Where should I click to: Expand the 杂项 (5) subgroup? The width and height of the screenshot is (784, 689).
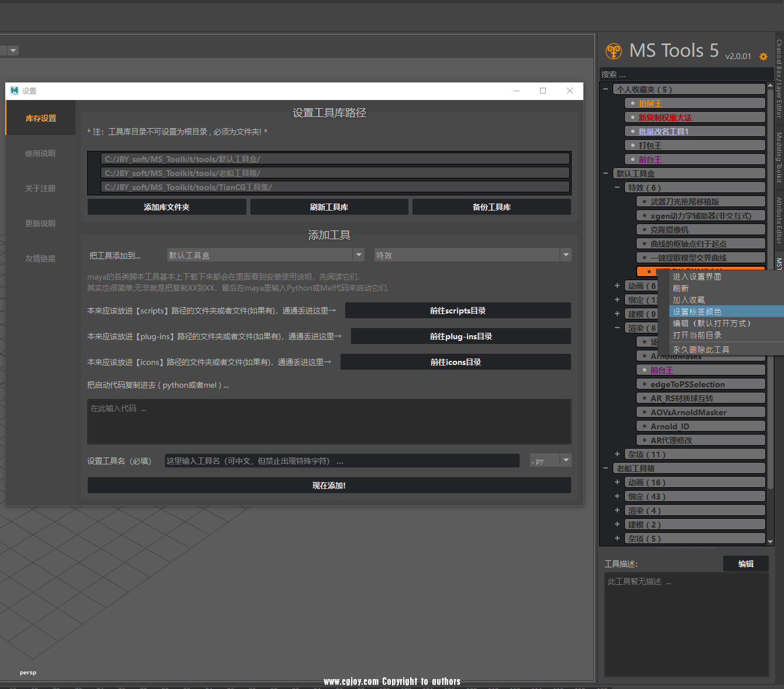[x=617, y=539]
